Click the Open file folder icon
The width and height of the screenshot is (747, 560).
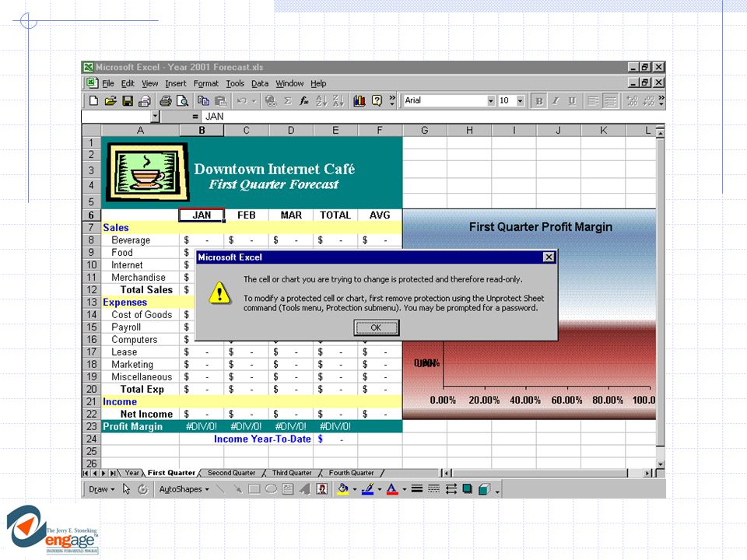coord(110,100)
